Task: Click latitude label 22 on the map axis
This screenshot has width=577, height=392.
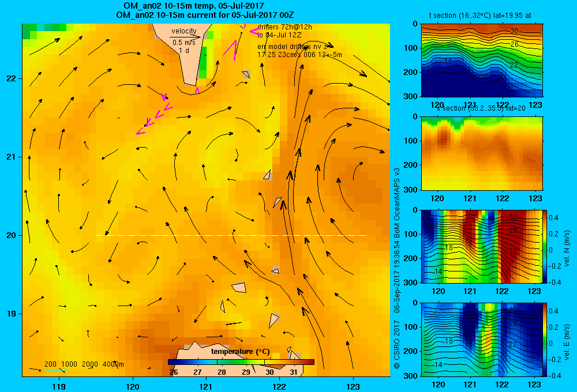Action: click(11, 78)
